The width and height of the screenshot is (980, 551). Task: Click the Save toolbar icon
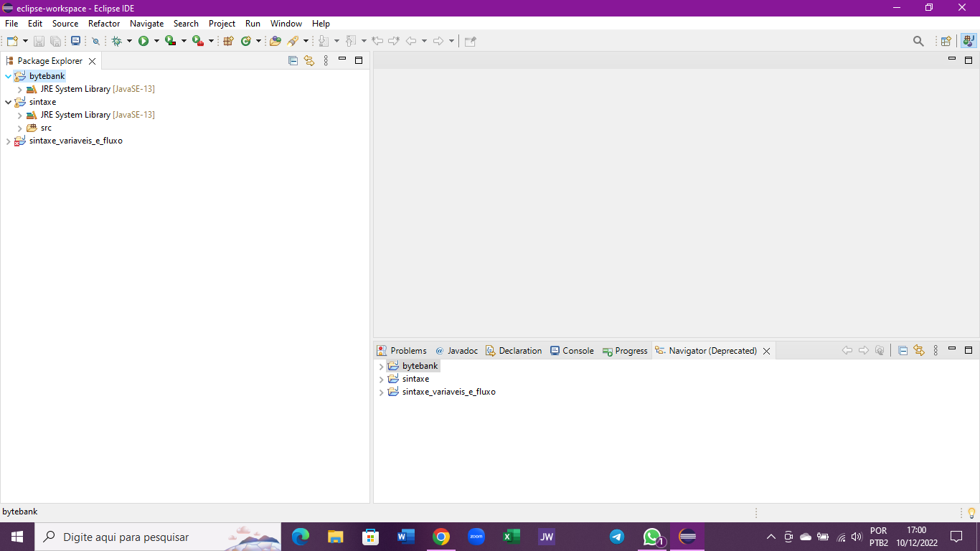39,41
